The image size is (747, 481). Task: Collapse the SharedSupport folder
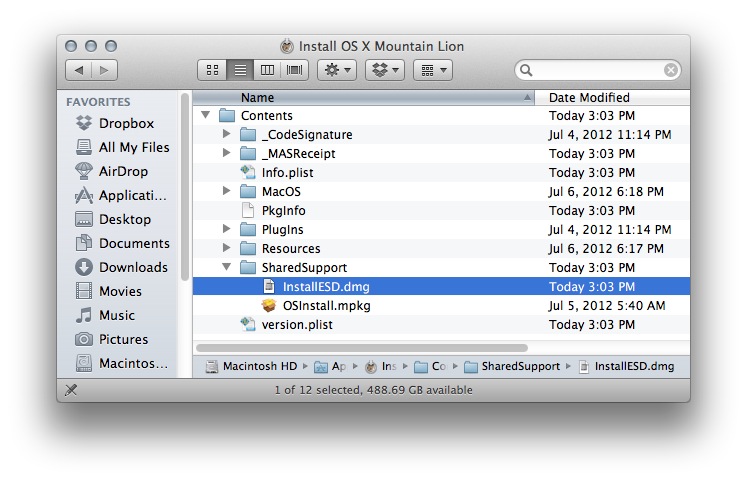pyautogui.click(x=227, y=267)
